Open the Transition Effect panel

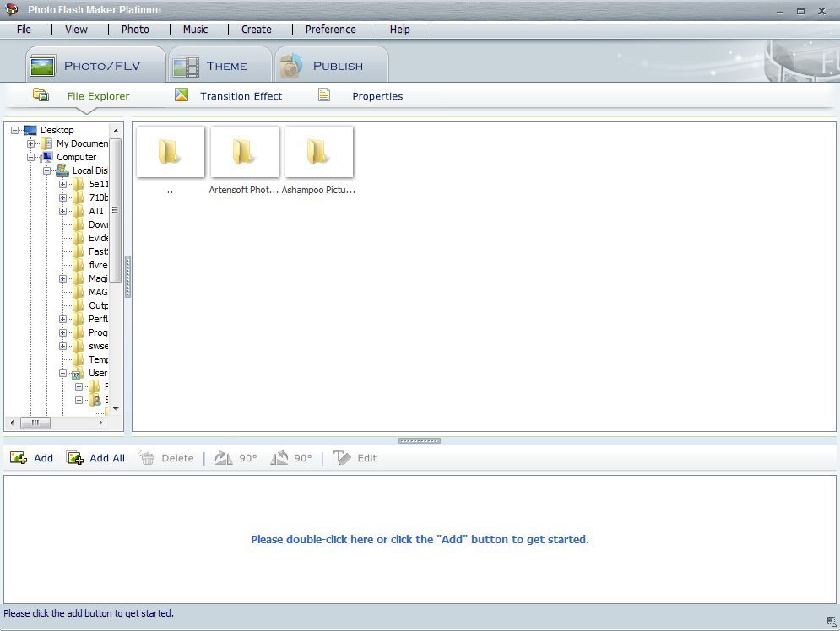pos(181,95)
